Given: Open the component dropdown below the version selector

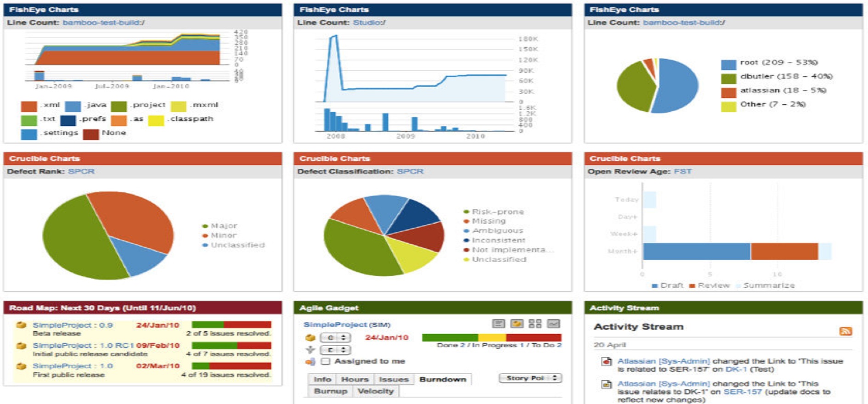Looking at the screenshot, I should [x=335, y=350].
